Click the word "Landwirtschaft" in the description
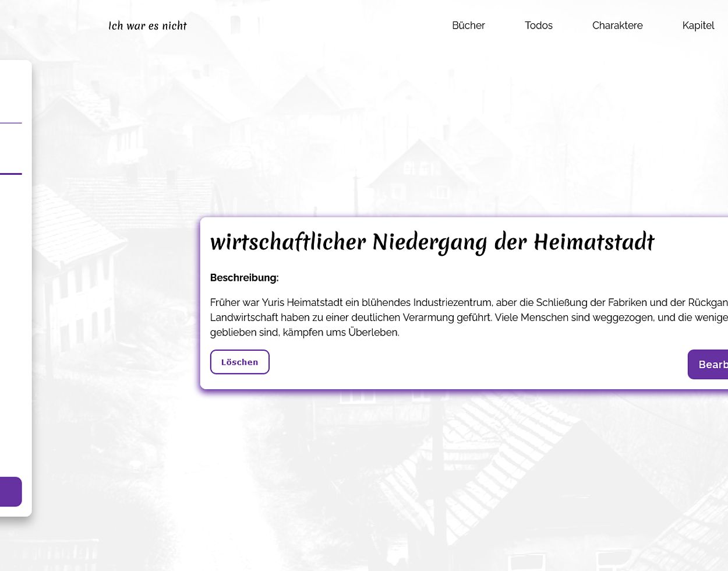Screen dimensions: 728x571 click(x=244, y=318)
